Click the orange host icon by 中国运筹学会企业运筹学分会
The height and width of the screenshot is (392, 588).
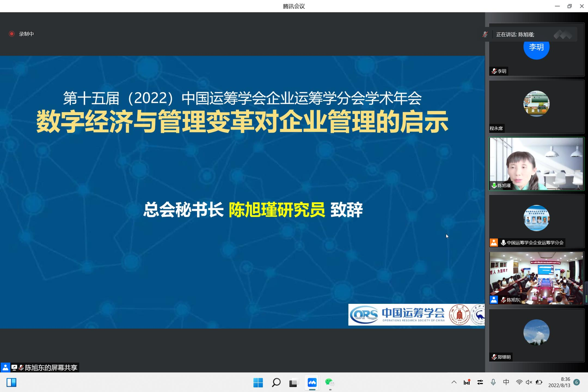point(494,243)
